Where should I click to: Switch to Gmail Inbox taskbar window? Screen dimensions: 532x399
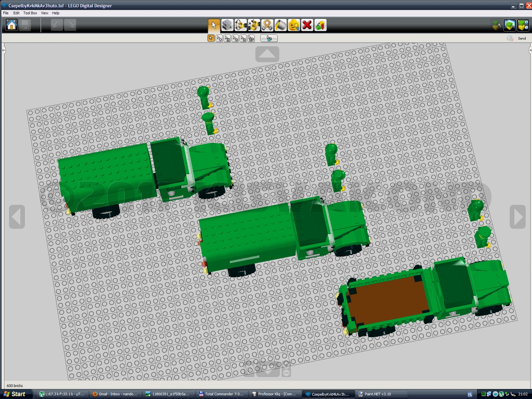(115, 394)
